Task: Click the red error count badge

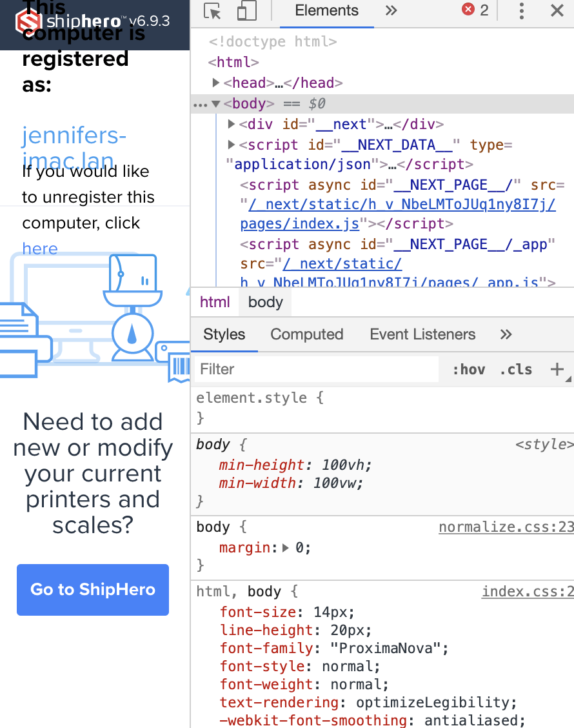Action: [x=475, y=10]
